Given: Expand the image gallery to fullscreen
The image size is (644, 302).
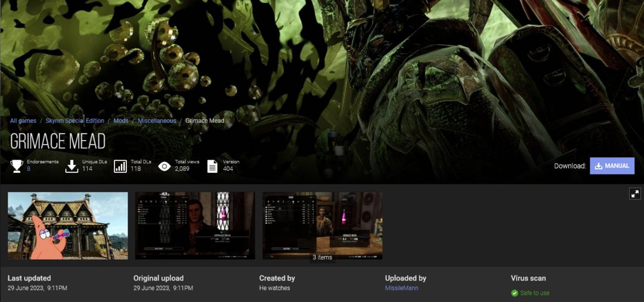Looking at the screenshot, I should point(635,194).
